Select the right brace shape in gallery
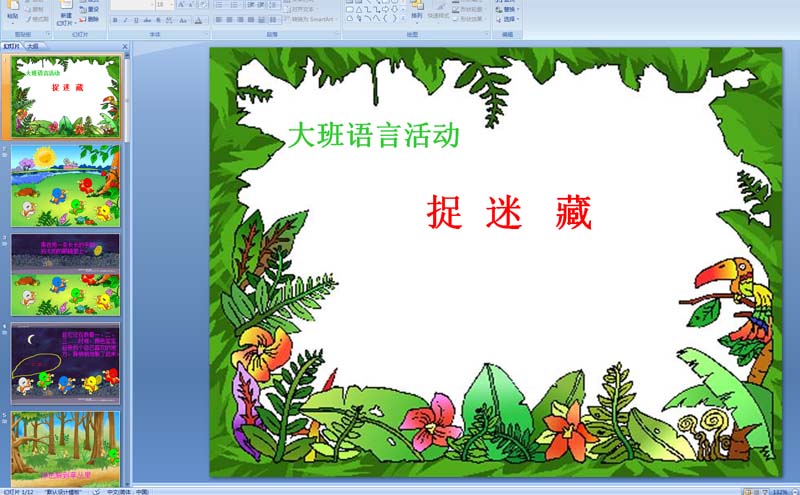Viewport: 800px width, 495px height. tap(394, 18)
